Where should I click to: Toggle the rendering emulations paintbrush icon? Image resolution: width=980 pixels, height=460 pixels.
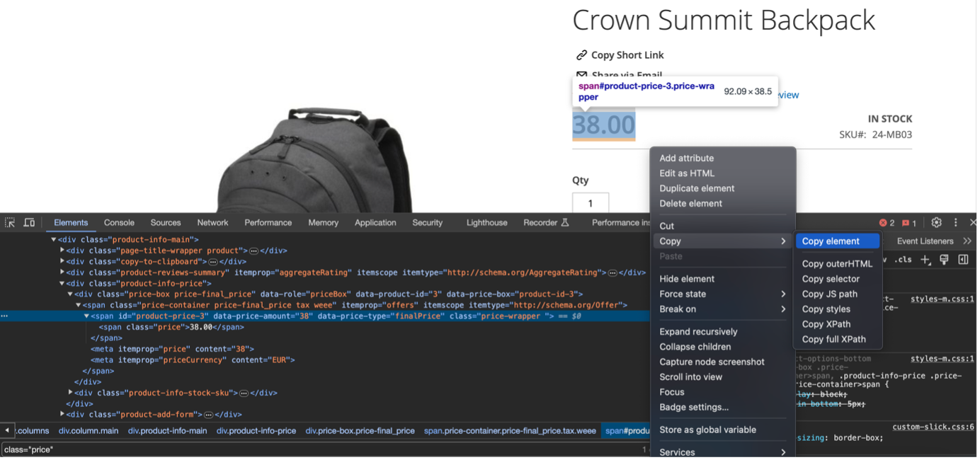pyautogui.click(x=944, y=260)
